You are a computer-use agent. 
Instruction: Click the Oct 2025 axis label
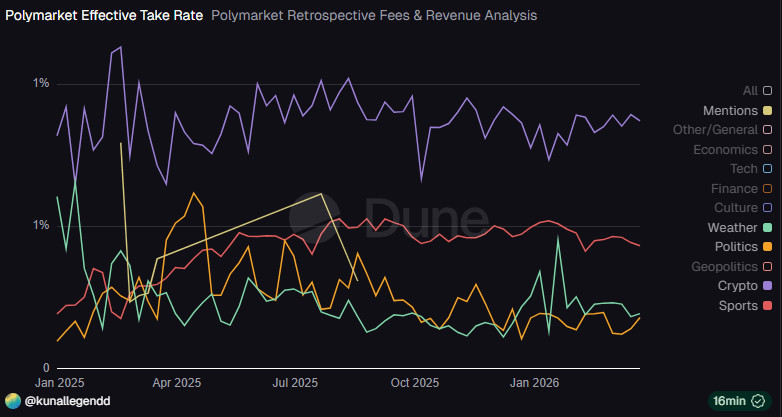(415, 383)
